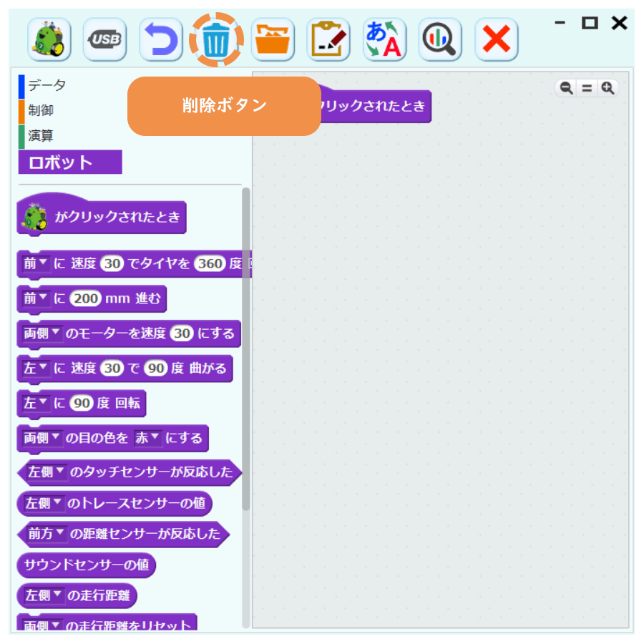The height and width of the screenshot is (644, 644).
Task: Maximize the application window
Action: (x=590, y=23)
